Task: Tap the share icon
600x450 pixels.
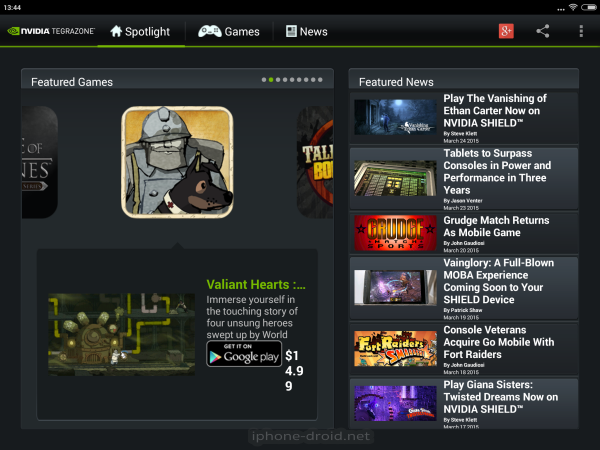Action: click(x=543, y=31)
